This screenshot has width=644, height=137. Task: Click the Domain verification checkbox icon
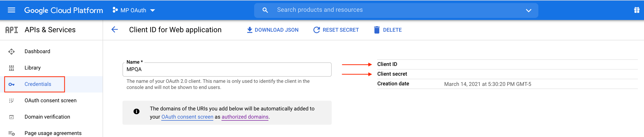coord(11,117)
